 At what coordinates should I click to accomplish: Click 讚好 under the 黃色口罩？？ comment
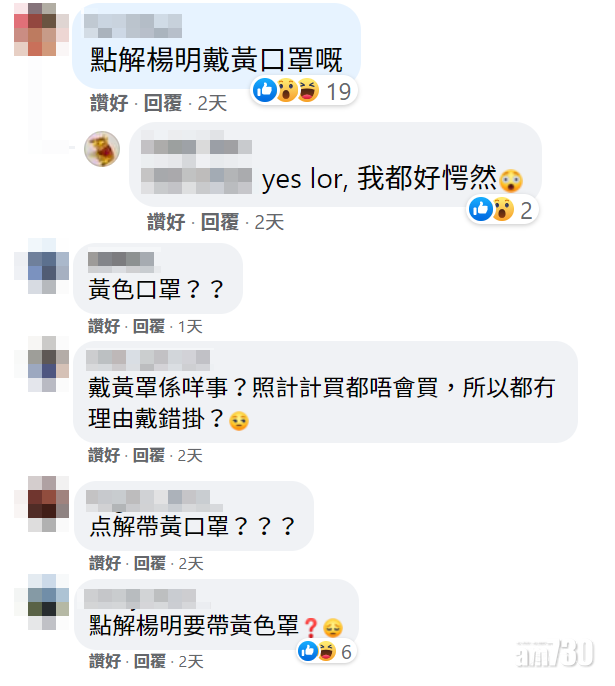pos(104,326)
